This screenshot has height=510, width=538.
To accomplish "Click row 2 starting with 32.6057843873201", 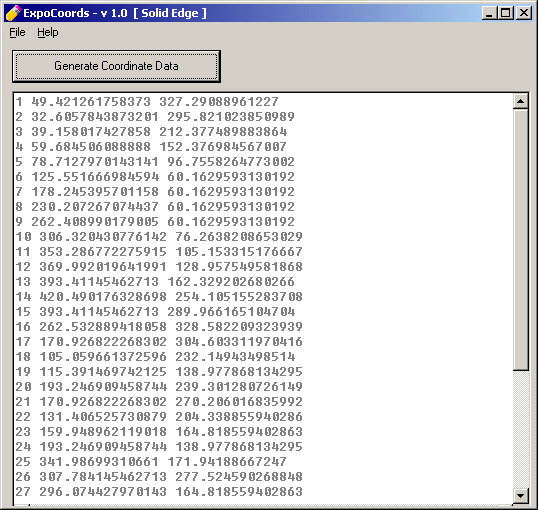I will tap(155, 117).
